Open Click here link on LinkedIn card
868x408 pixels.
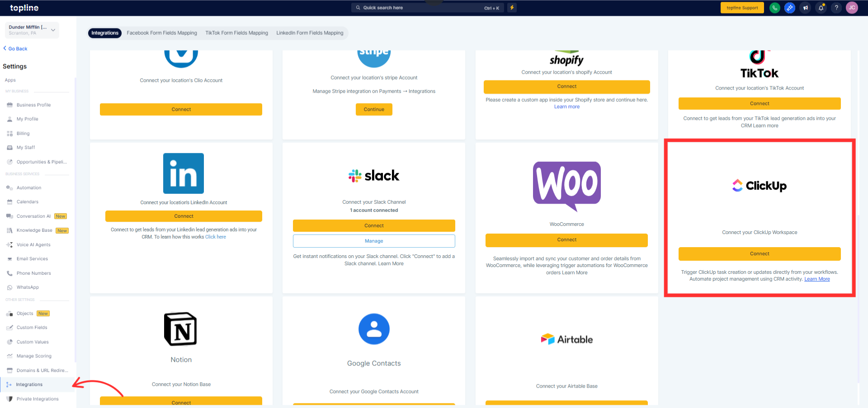coord(216,237)
